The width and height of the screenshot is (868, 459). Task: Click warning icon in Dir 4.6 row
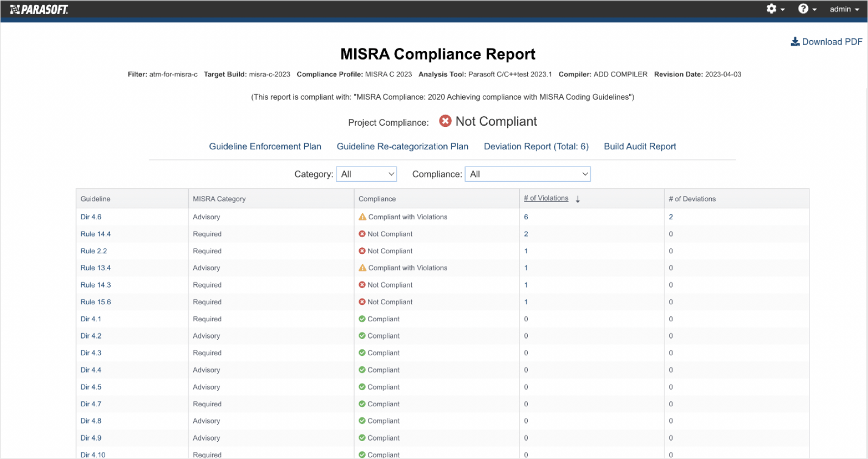tap(362, 217)
